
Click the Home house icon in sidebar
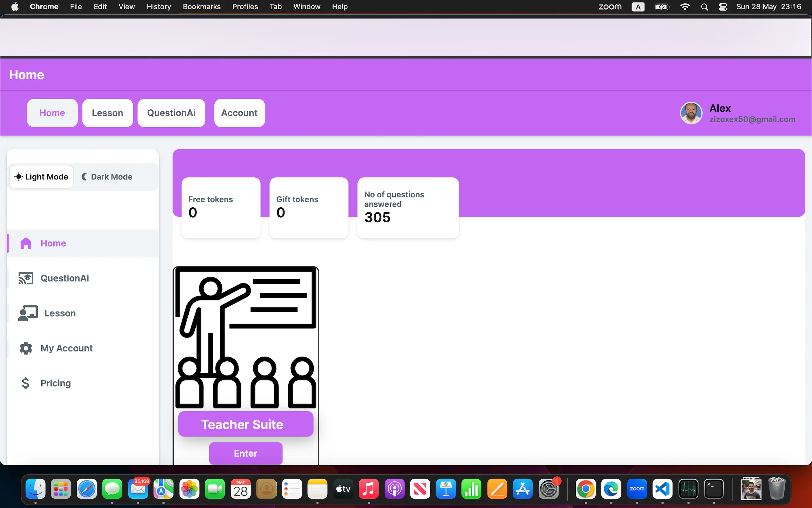coord(26,243)
